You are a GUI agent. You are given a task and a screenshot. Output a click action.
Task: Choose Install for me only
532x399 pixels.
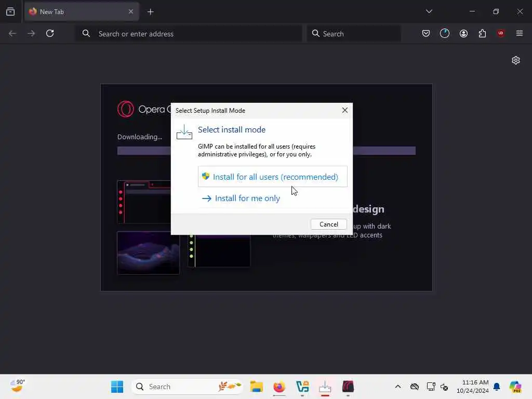pyautogui.click(x=272, y=198)
